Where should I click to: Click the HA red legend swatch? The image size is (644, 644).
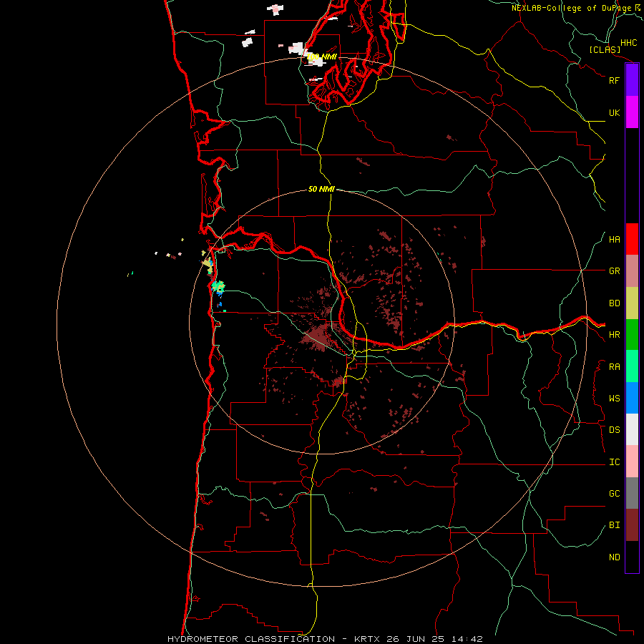pyautogui.click(x=632, y=239)
